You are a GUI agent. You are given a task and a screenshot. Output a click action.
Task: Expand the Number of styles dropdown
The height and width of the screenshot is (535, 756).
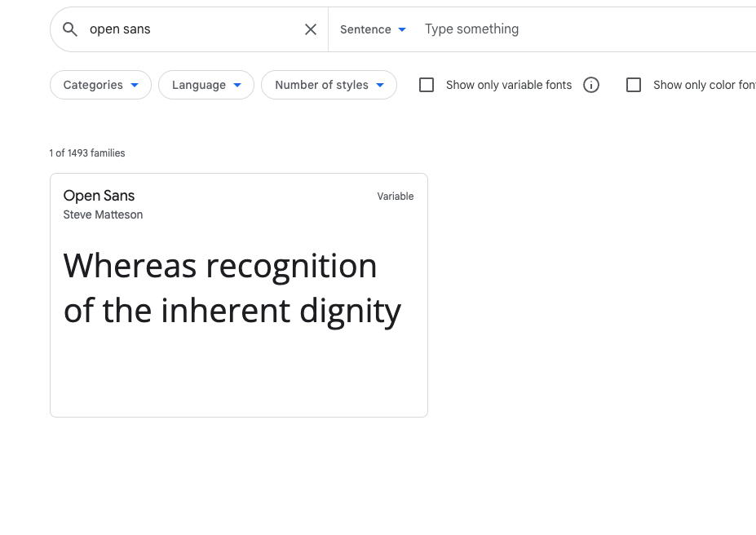[329, 86]
